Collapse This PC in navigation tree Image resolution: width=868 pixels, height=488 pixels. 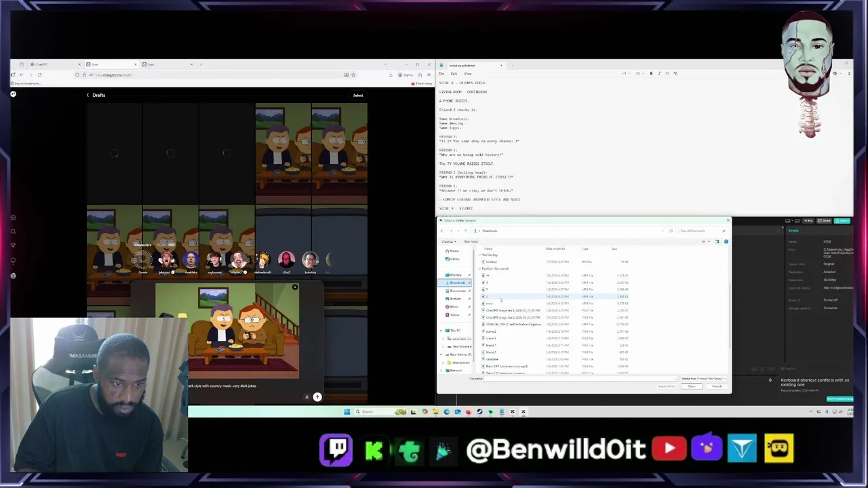tap(441, 331)
